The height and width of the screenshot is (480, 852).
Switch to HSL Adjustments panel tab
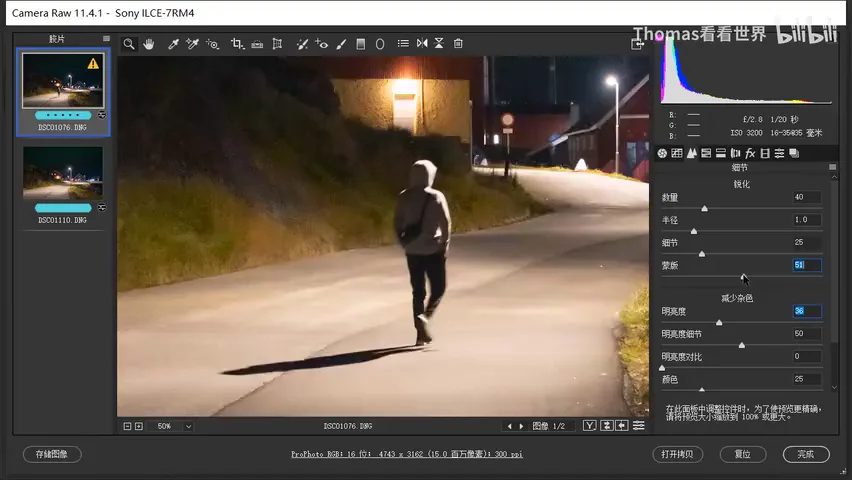coord(706,153)
